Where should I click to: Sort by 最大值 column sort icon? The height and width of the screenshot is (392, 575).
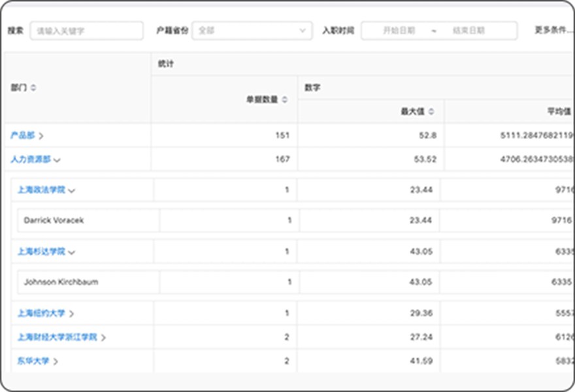point(431,112)
